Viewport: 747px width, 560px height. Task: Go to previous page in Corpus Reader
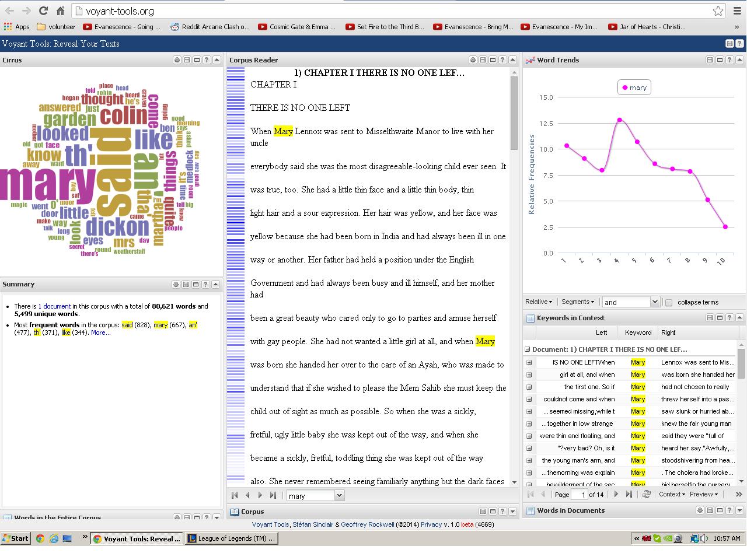(x=247, y=495)
